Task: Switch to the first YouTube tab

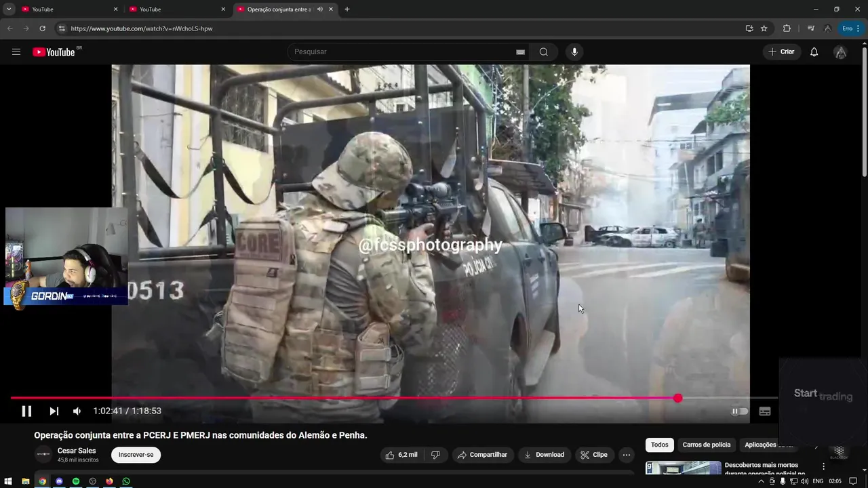Action: pos(68,9)
